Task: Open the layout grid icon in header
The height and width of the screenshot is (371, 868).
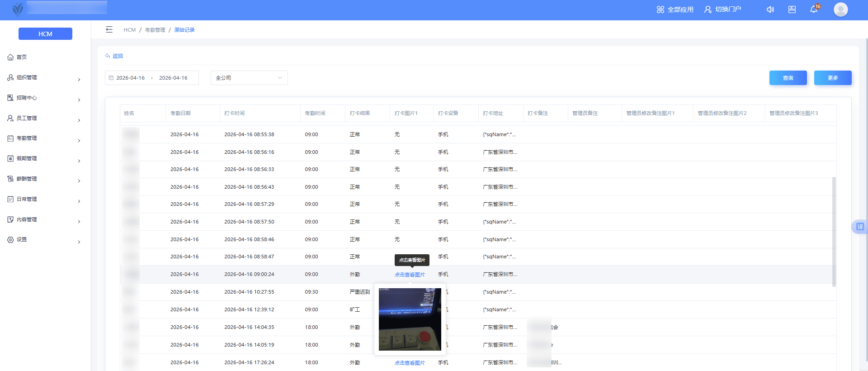Action: 792,10
